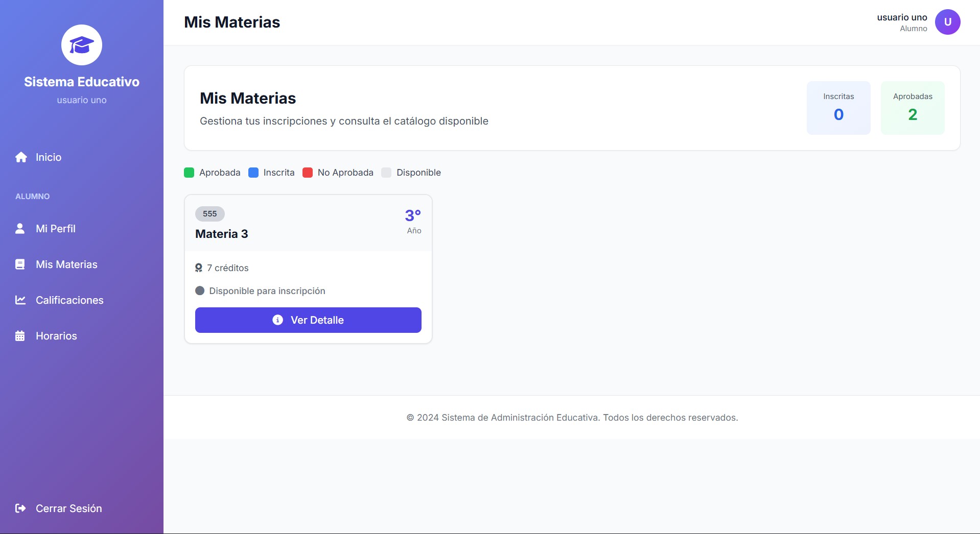Select the green Aprobada legend square
The width and height of the screenshot is (980, 534).
(x=189, y=173)
